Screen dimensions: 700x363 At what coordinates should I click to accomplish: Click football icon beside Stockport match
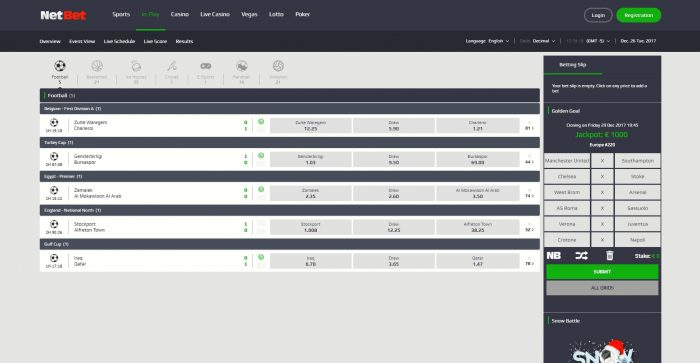[x=54, y=224]
